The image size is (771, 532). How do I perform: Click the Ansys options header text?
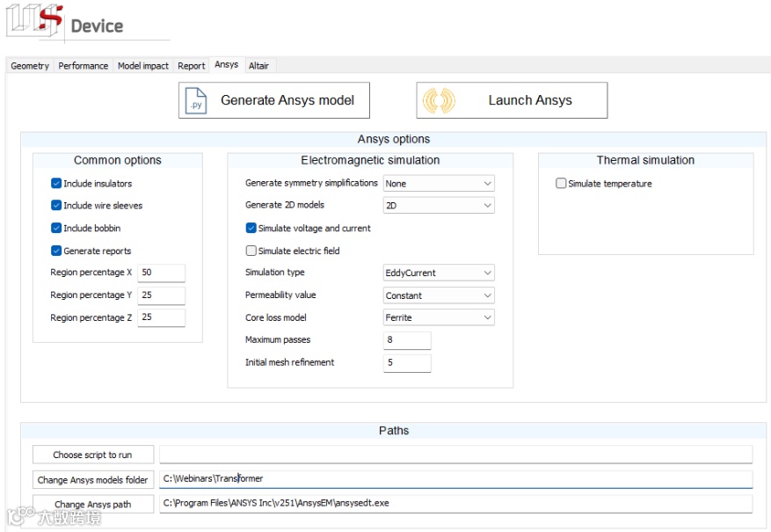coord(393,139)
